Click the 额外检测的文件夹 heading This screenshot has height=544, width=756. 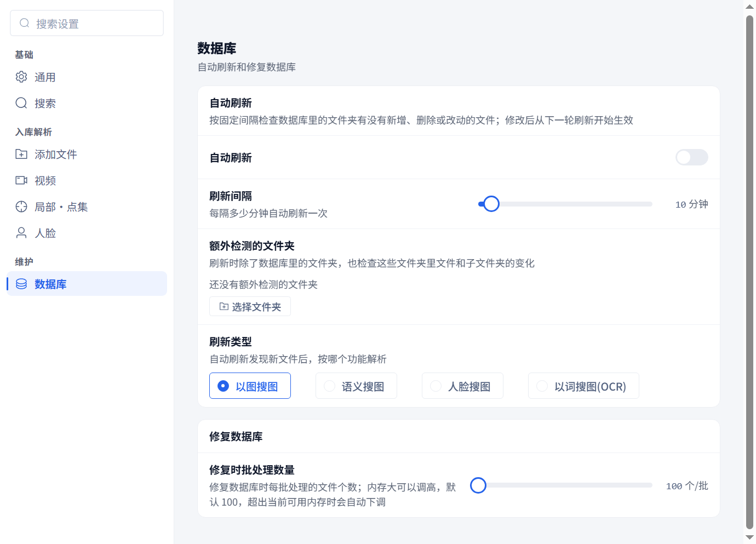pos(252,246)
